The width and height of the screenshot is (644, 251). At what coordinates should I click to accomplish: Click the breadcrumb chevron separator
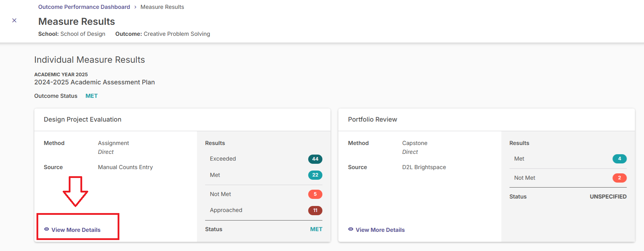pos(135,7)
